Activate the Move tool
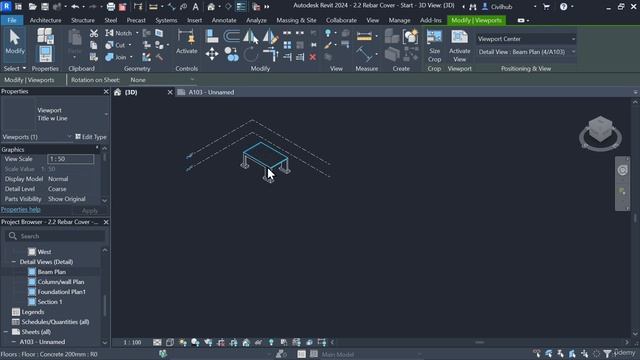The height and width of the screenshot is (360, 640). tap(212, 54)
